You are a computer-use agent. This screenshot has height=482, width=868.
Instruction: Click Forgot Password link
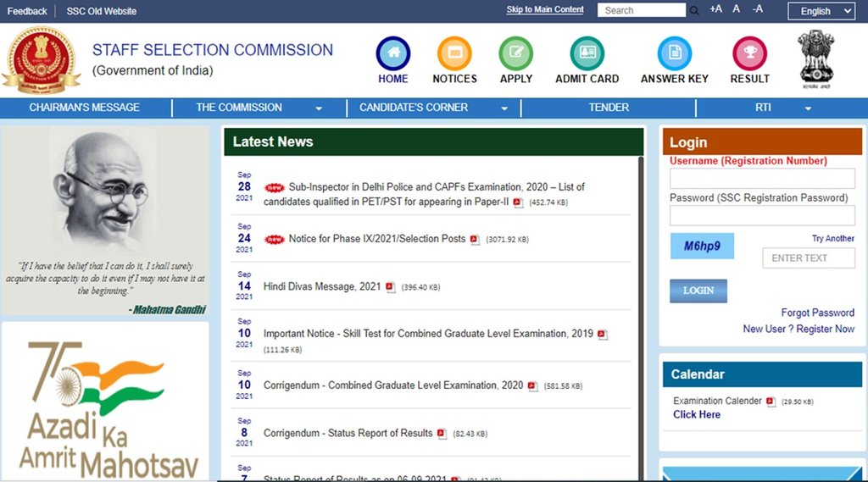point(818,313)
